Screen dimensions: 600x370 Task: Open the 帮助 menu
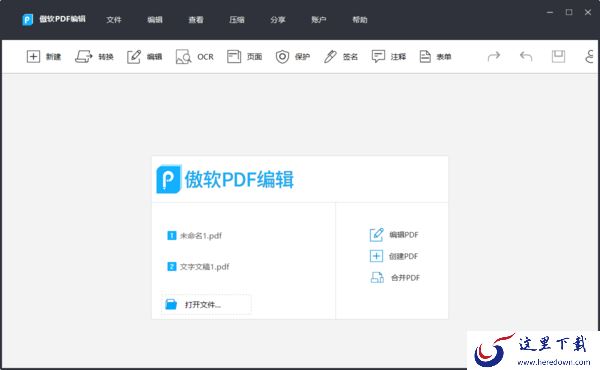(360, 20)
